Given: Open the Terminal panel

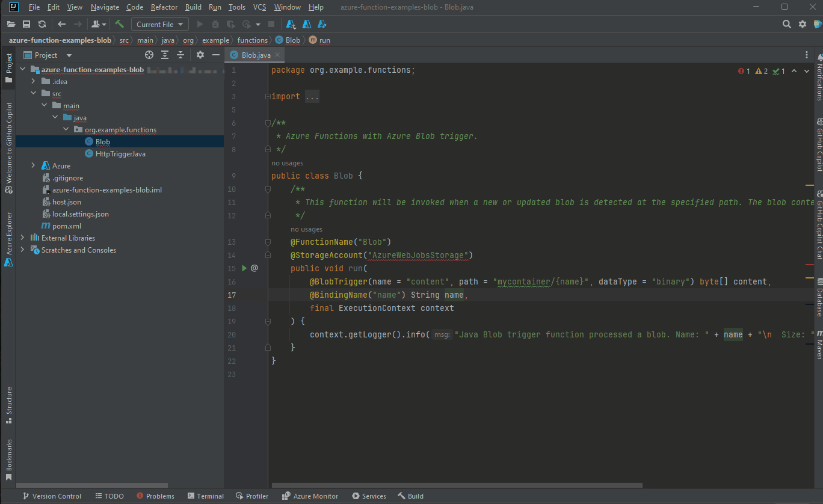Looking at the screenshot, I should coord(206,496).
